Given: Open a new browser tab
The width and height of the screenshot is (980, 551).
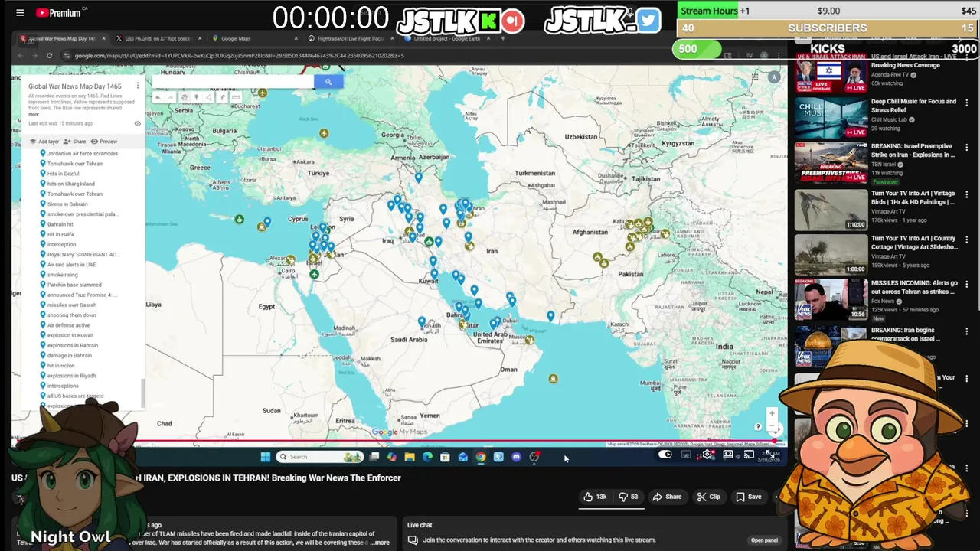Looking at the screenshot, I should (503, 38).
